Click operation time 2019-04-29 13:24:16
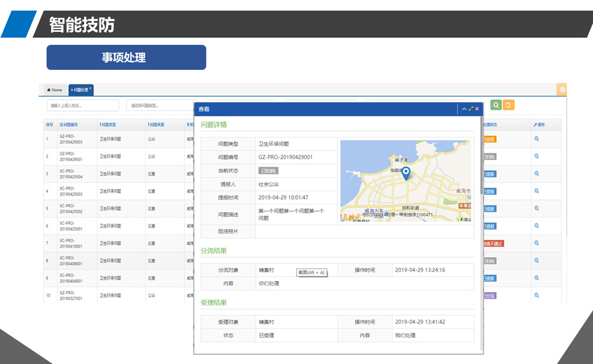 [x=420, y=270]
